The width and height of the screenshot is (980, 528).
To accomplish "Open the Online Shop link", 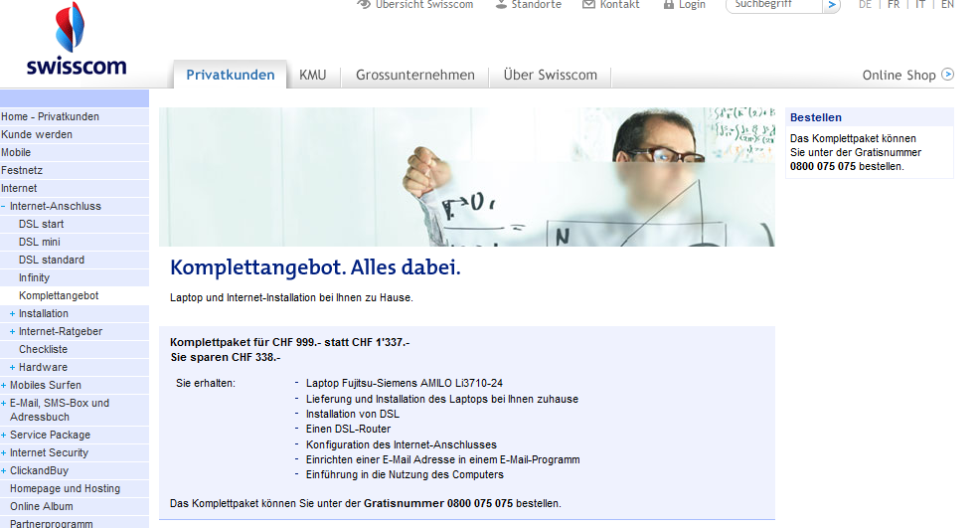I will pyautogui.click(x=898, y=75).
